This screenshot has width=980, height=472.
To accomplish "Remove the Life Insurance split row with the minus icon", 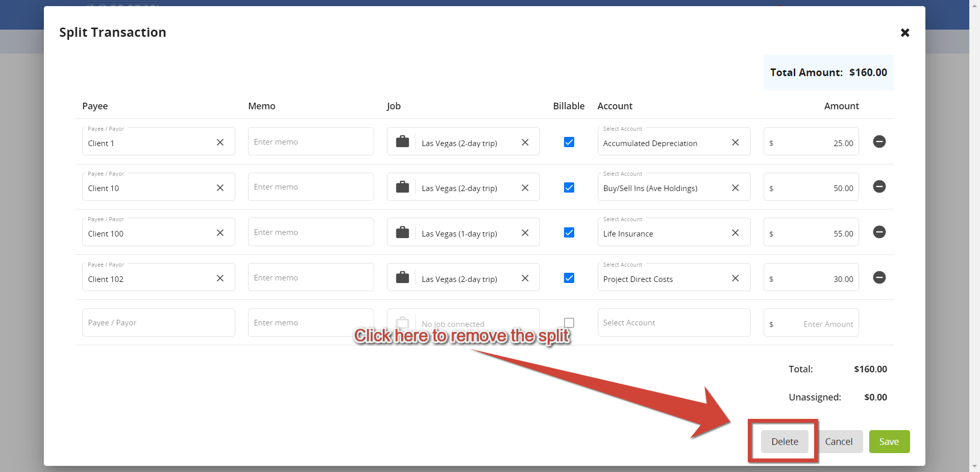I will [x=879, y=232].
